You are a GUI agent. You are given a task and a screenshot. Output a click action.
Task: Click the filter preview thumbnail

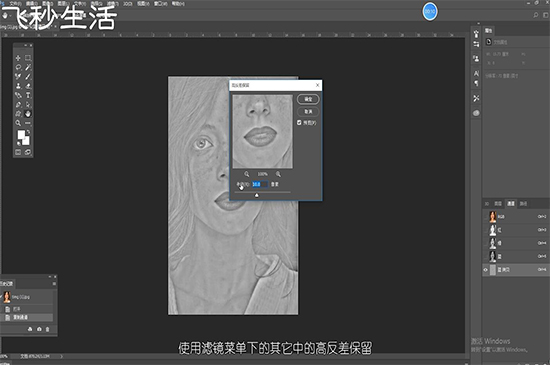coord(262,131)
